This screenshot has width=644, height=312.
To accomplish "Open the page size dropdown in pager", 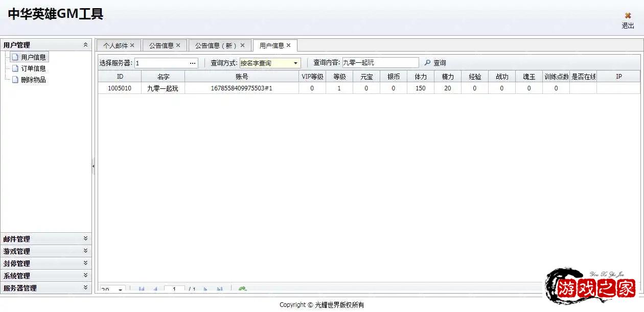I will [x=121, y=289].
